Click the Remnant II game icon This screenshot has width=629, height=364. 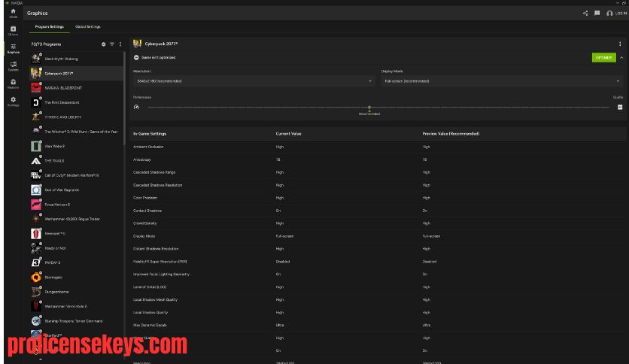[36, 234]
